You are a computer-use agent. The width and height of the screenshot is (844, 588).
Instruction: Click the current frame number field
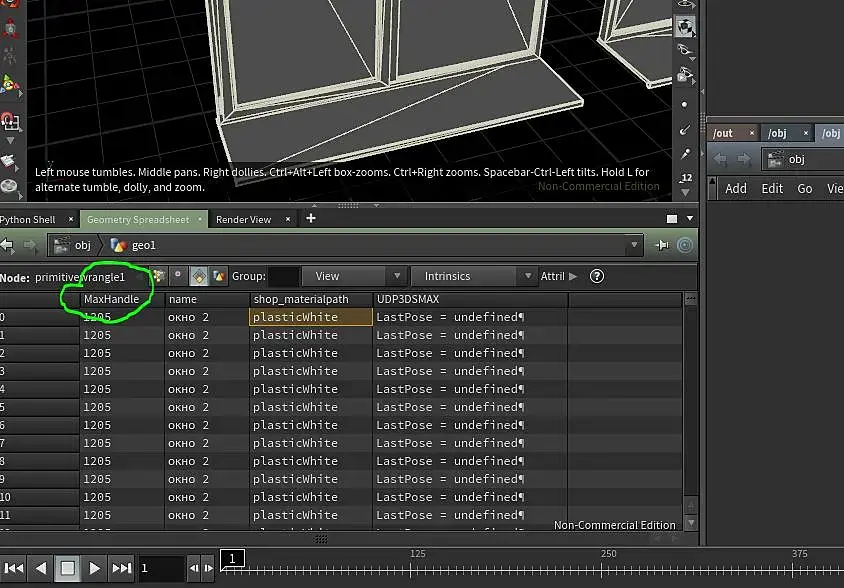160,568
